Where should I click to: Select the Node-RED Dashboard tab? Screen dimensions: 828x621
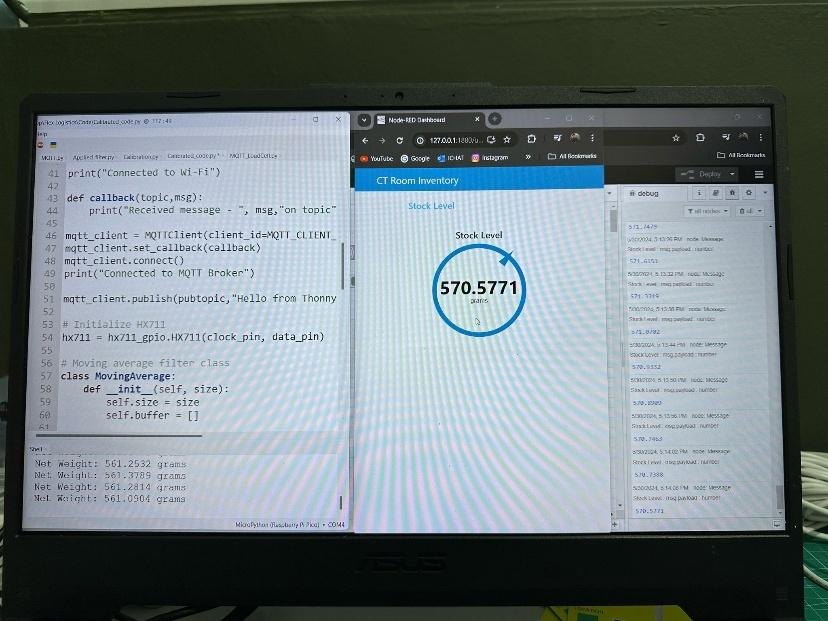click(x=428, y=120)
